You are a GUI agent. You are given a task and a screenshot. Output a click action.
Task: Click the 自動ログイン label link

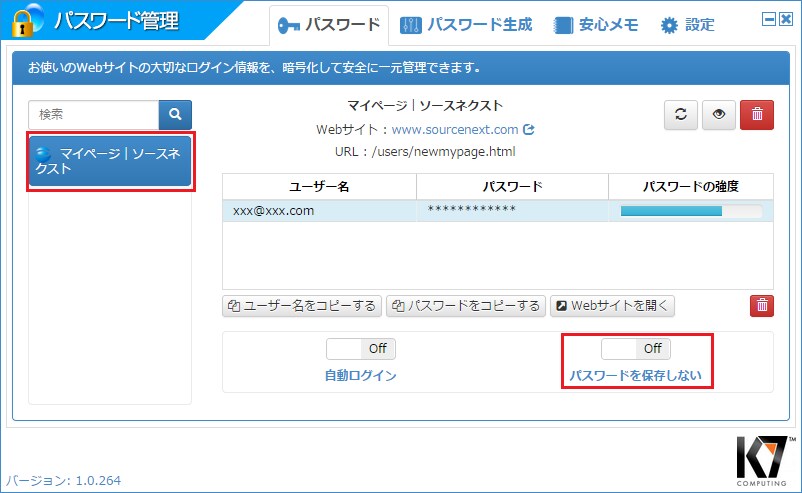click(361, 376)
